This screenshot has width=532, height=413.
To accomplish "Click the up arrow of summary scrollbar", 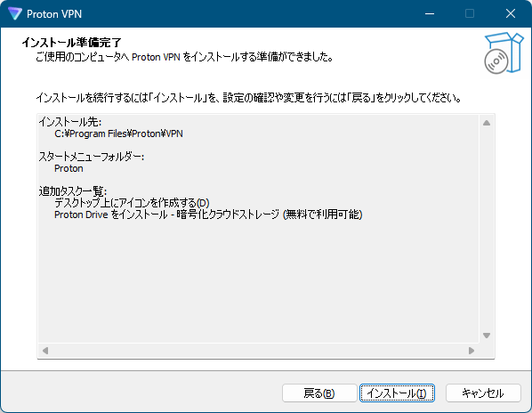I will 487,123.
